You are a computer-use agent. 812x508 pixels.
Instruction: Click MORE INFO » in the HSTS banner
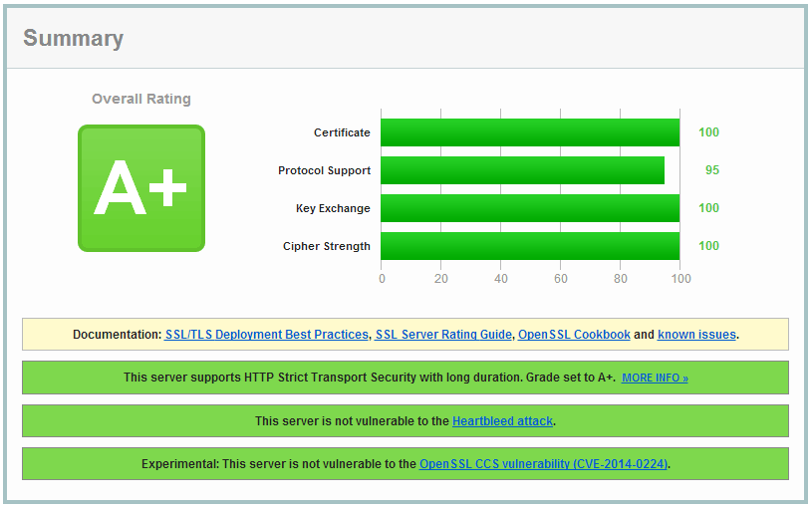pos(655,379)
